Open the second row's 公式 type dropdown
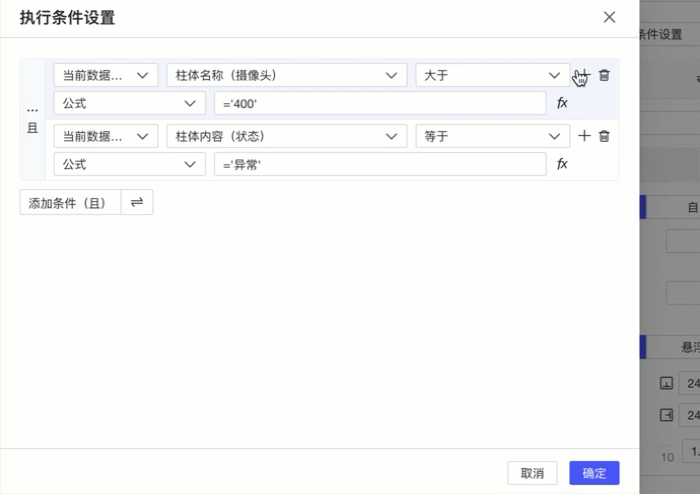This screenshot has height=494, width=700. coord(129,164)
